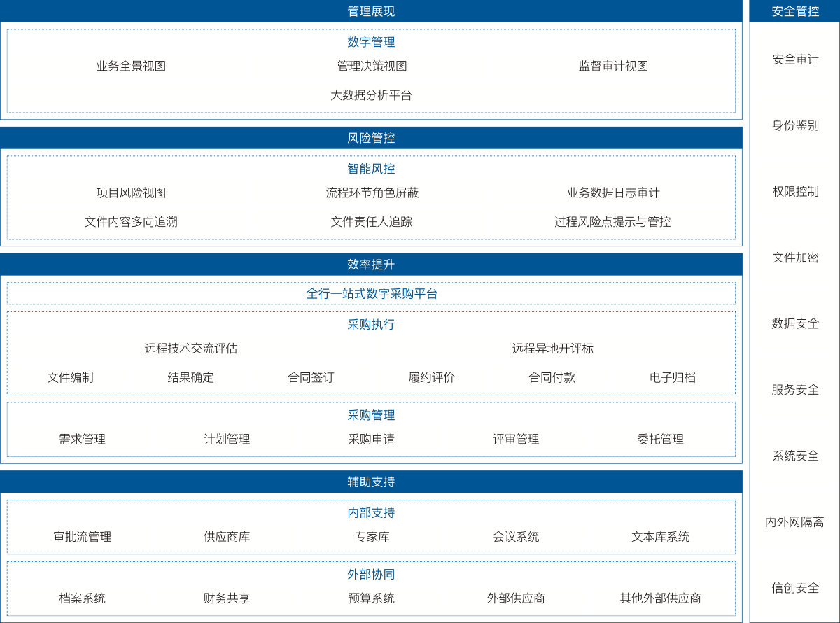The image size is (840, 623).
Task: Click the 安全管控 column header
Action: pyautogui.click(x=795, y=11)
